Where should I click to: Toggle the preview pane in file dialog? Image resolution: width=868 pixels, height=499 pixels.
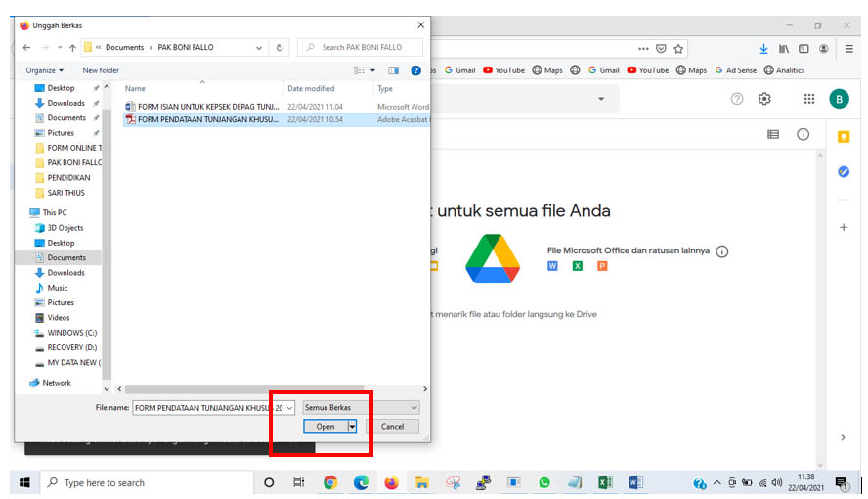tap(393, 70)
